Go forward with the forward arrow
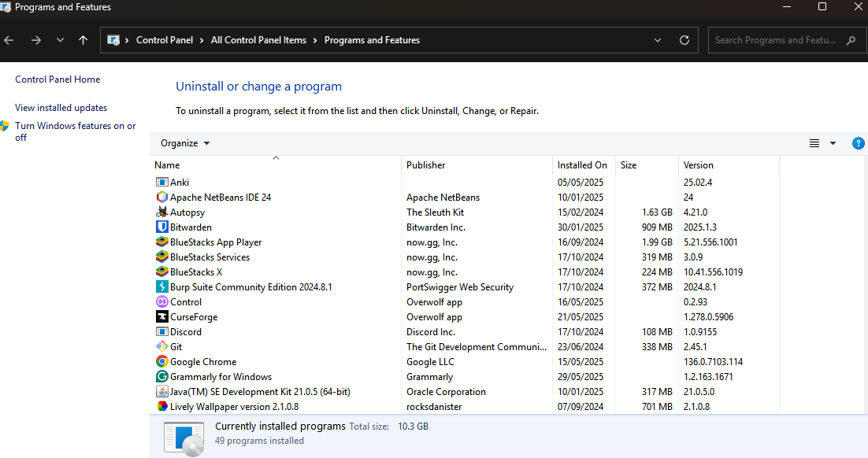The height and width of the screenshot is (458, 868). pyautogui.click(x=36, y=40)
